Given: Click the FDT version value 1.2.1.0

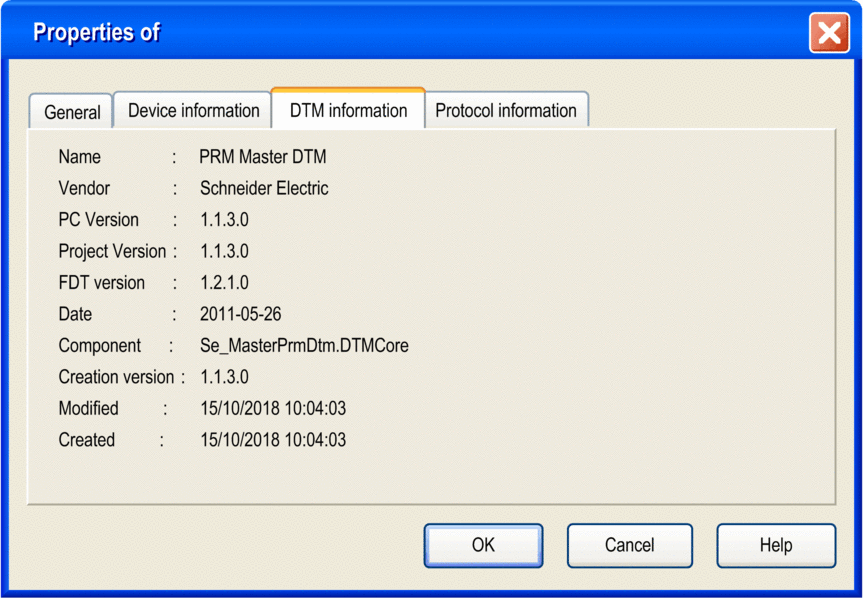Looking at the screenshot, I should click(224, 283).
